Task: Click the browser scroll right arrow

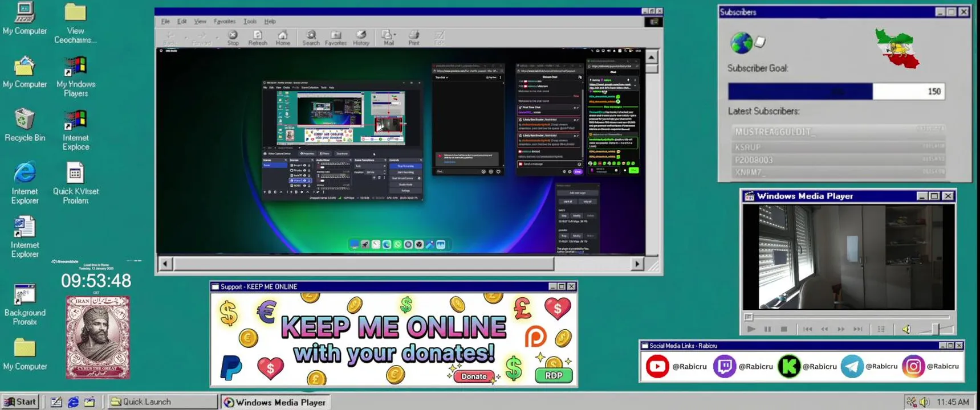Action: pos(637,264)
